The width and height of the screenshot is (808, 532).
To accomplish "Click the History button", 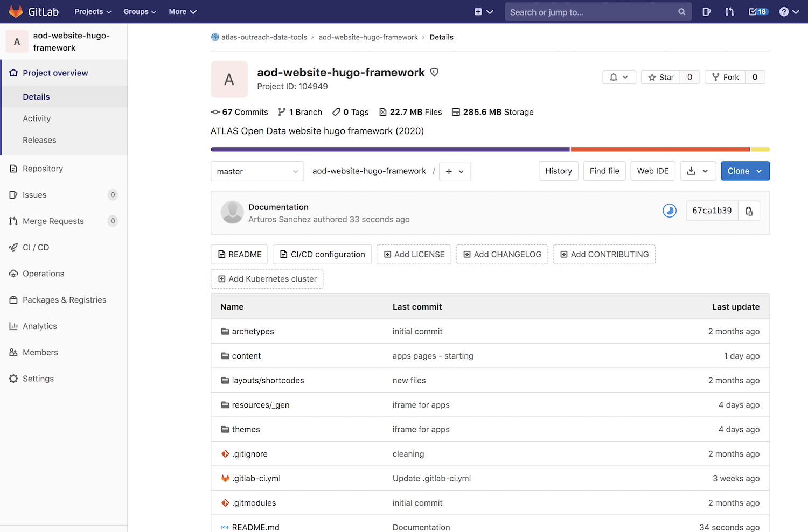I will [559, 171].
